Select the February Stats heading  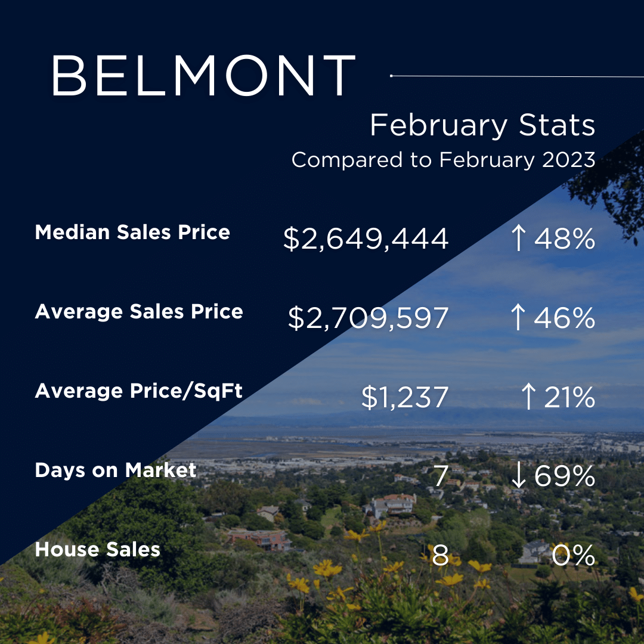[x=482, y=125]
